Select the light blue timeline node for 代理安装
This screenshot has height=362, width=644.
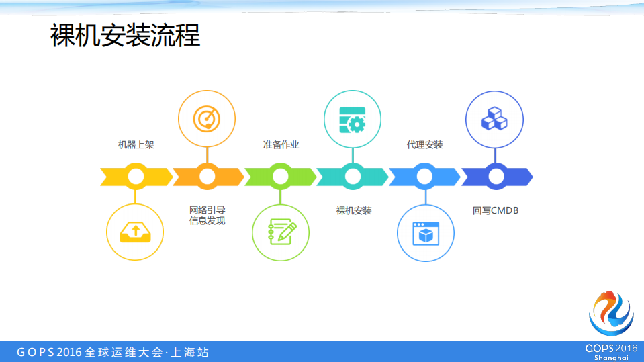424,177
